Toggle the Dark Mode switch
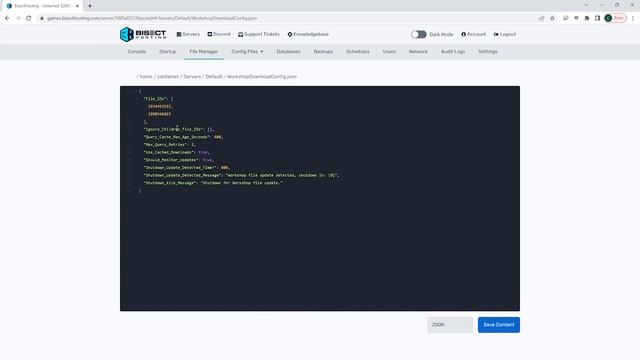Image resolution: width=640 pixels, height=360 pixels. click(x=418, y=34)
